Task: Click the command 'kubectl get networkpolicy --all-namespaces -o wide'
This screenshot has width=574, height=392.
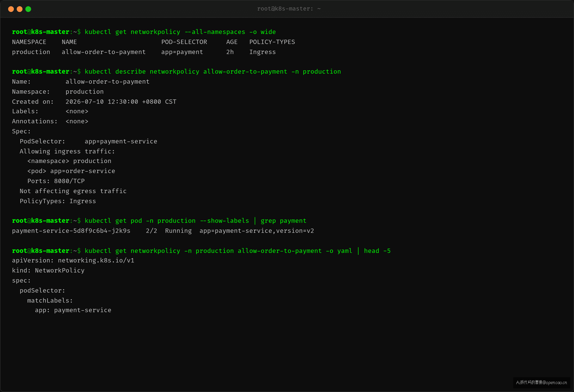Action: click(x=180, y=32)
